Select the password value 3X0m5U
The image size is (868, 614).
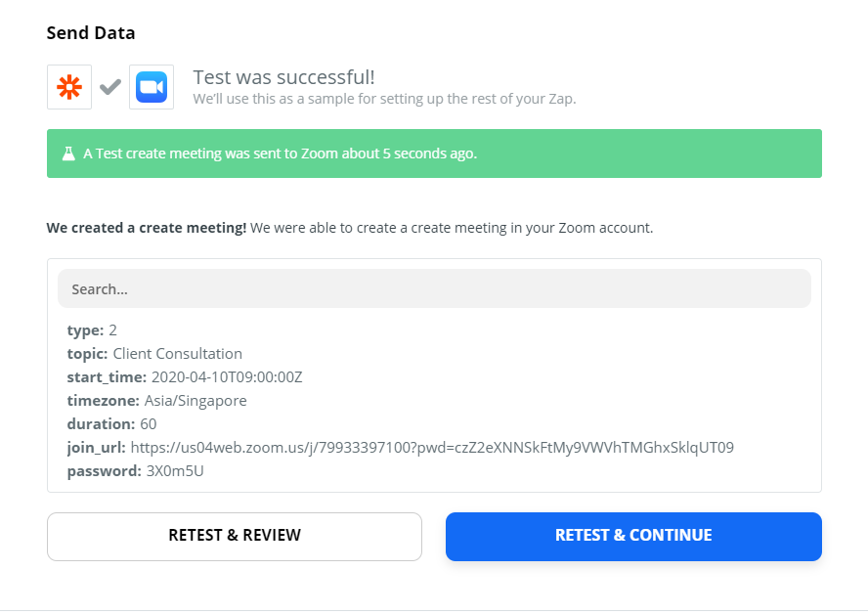pyautogui.click(x=175, y=471)
